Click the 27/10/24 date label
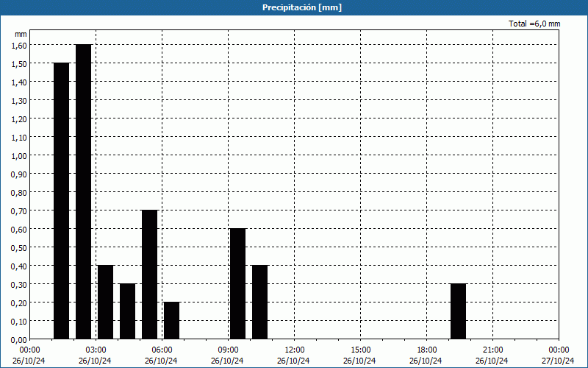This screenshot has height=368, width=588. pos(558,361)
